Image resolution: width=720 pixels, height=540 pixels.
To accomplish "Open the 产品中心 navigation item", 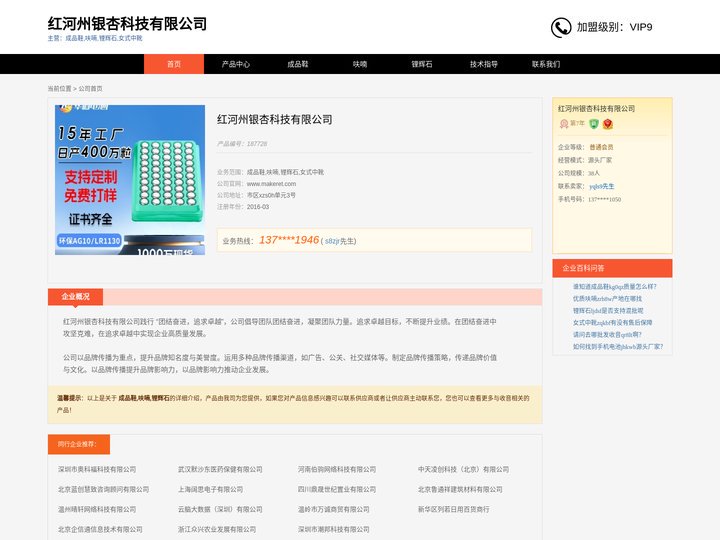I will pos(236,64).
